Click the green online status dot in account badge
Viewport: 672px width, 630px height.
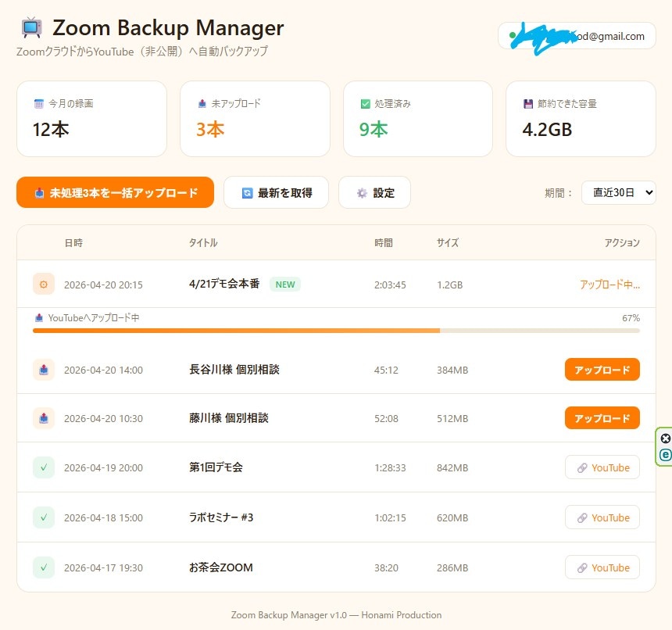coord(513,36)
